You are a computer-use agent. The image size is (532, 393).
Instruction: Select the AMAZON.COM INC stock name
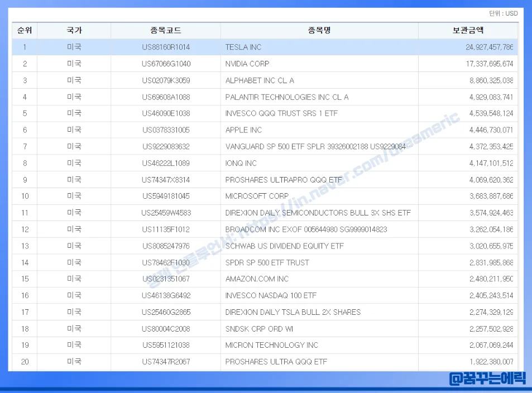tap(257, 279)
